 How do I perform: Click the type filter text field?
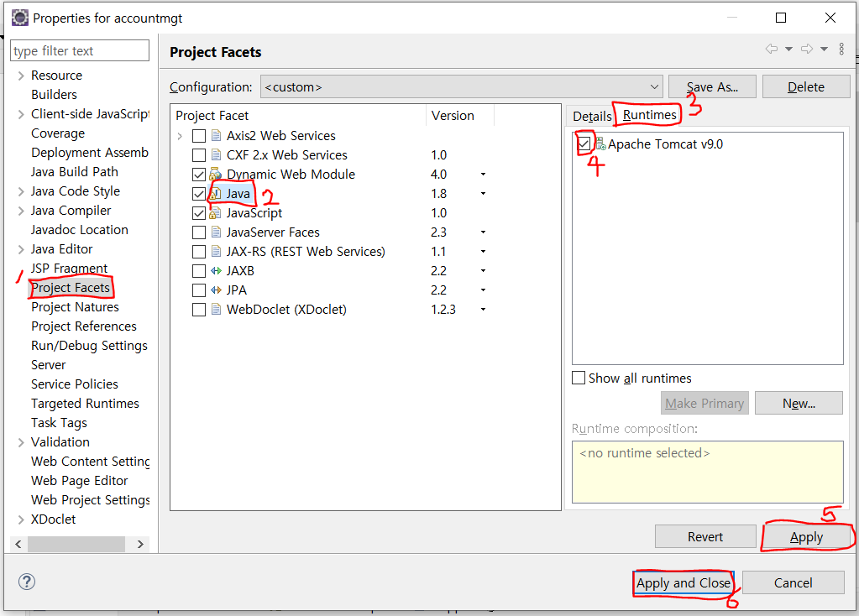[80, 50]
